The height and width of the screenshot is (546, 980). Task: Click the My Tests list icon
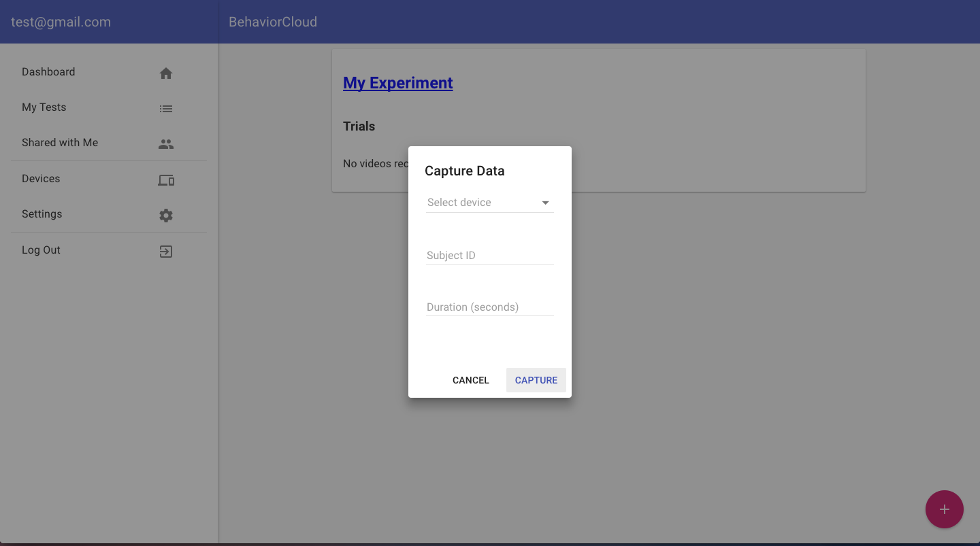166,108
